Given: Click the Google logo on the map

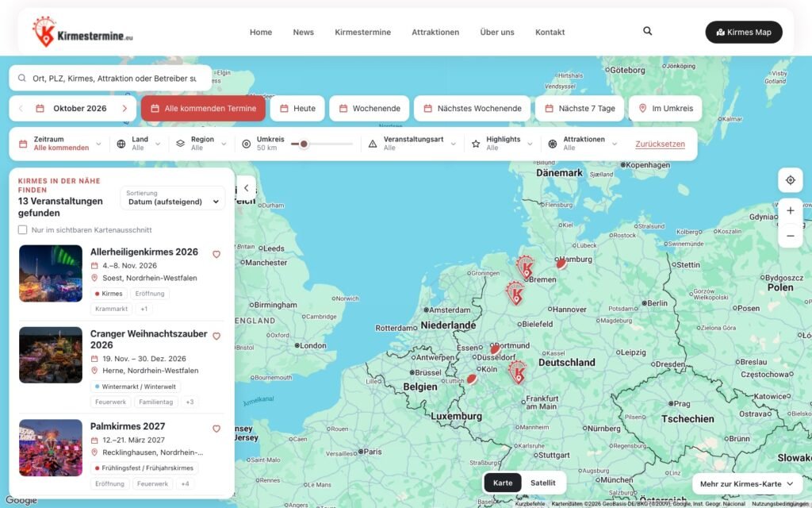Looking at the screenshot, I should click(x=21, y=500).
